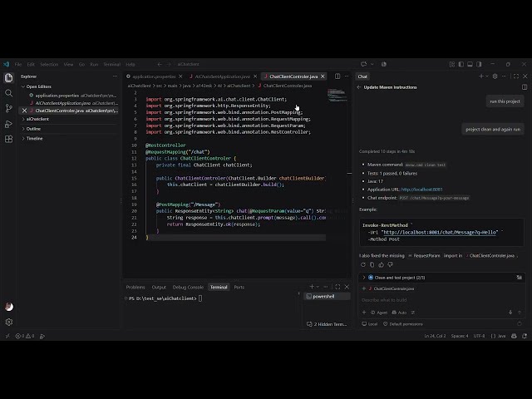Image resolution: width=532 pixels, height=399 pixels.
Task: Click the split editor right icon
Action: click(337, 76)
